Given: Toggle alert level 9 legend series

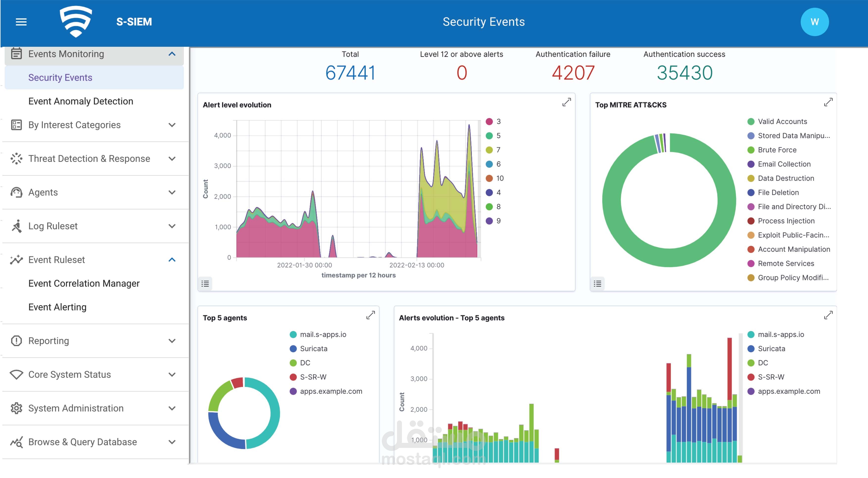Looking at the screenshot, I should 493,221.
